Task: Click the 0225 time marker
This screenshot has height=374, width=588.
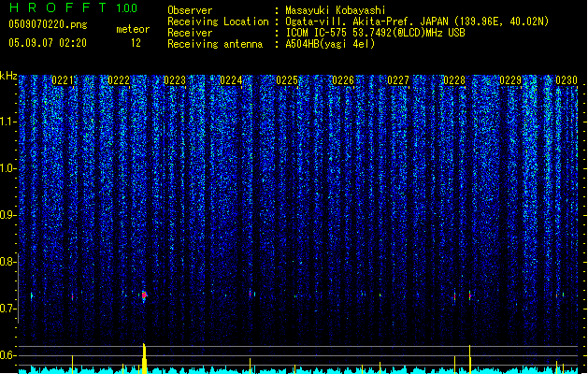Action: click(x=287, y=80)
